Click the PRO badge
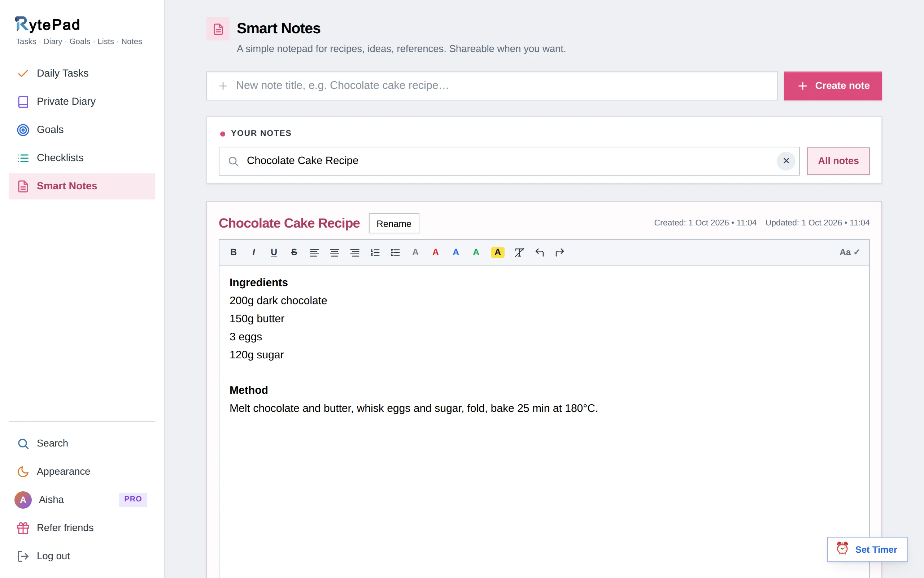Image resolution: width=924 pixels, height=578 pixels. pos(133,499)
